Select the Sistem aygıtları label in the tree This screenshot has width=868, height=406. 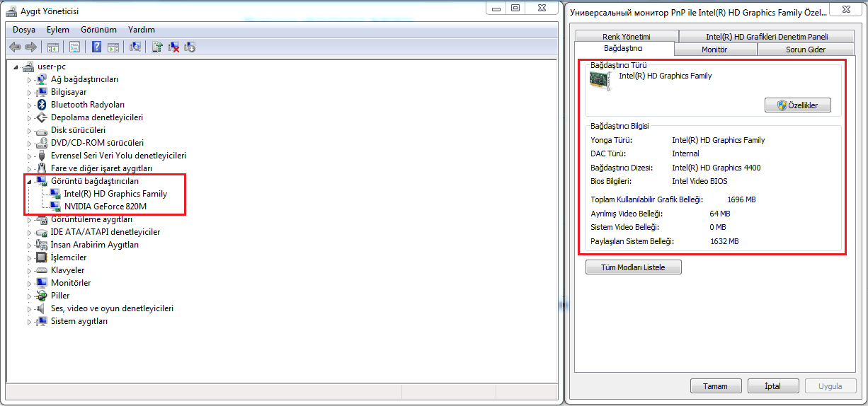(79, 321)
